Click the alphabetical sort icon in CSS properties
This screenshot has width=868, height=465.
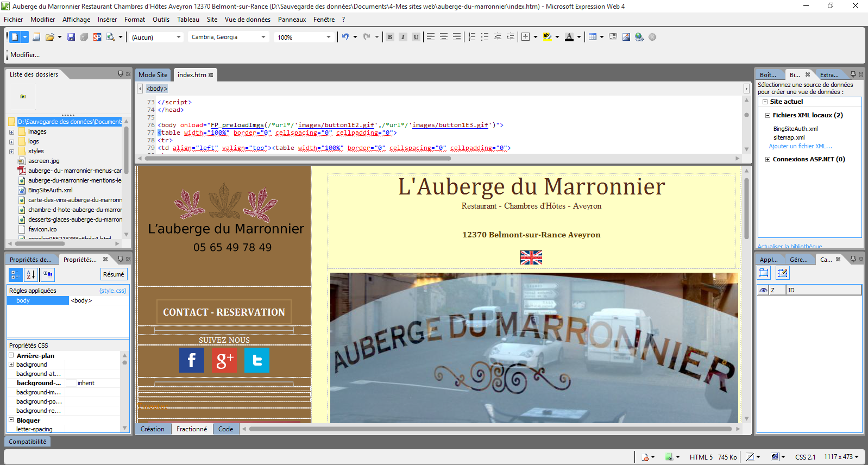point(31,274)
